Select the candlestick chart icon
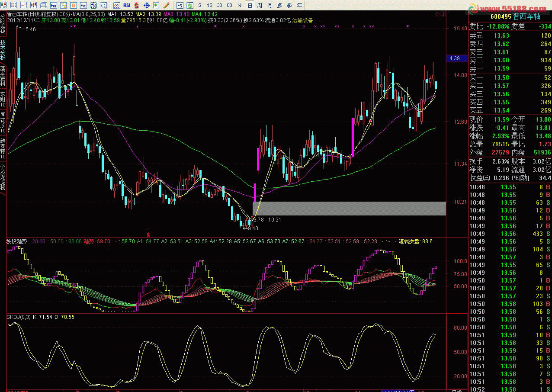This screenshot has width=552, height=392. point(33,5)
